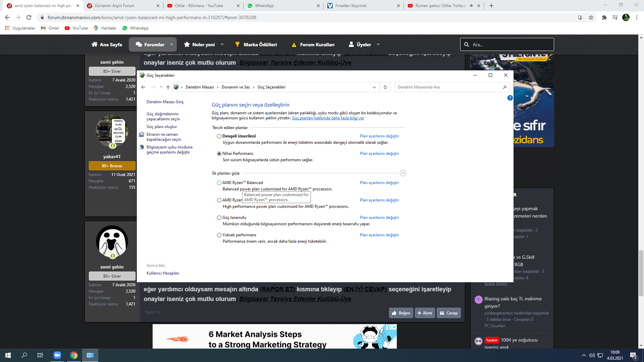The height and width of the screenshot is (362, 644).
Task: Open Denetim Masası Giriş link
Action: (165, 102)
